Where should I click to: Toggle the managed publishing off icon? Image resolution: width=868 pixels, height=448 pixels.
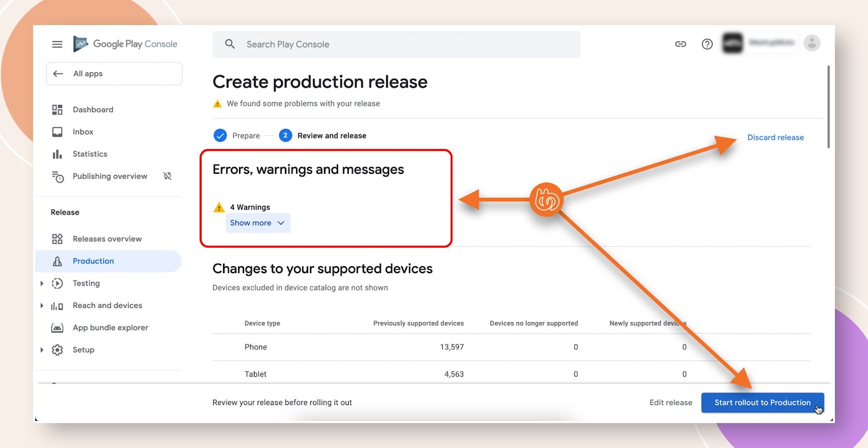click(168, 176)
